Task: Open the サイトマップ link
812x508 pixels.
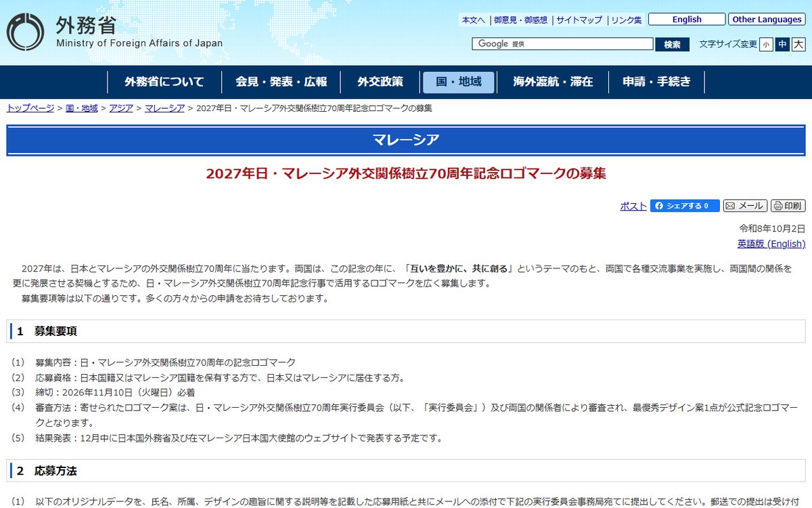Action: 579,20
